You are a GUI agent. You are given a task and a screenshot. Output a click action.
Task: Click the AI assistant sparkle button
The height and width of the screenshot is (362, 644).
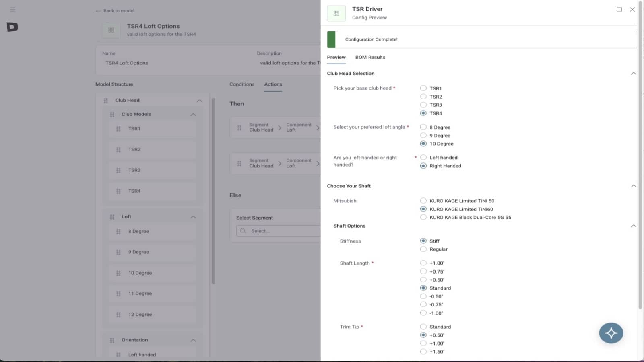point(611,333)
